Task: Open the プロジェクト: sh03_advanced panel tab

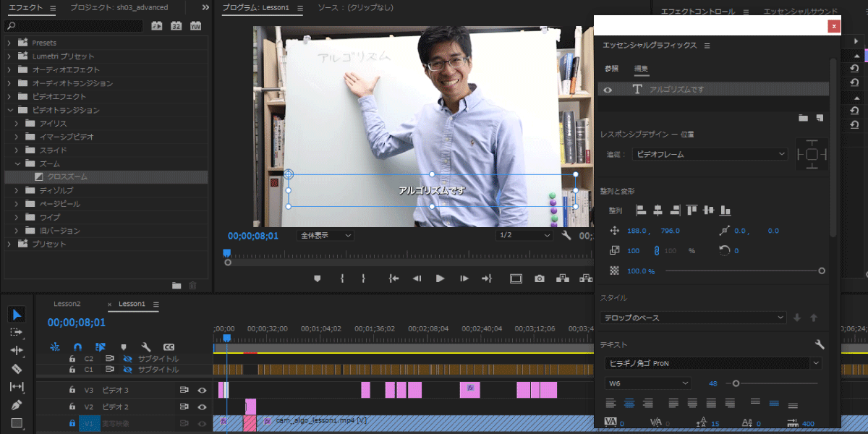Action: [119, 7]
